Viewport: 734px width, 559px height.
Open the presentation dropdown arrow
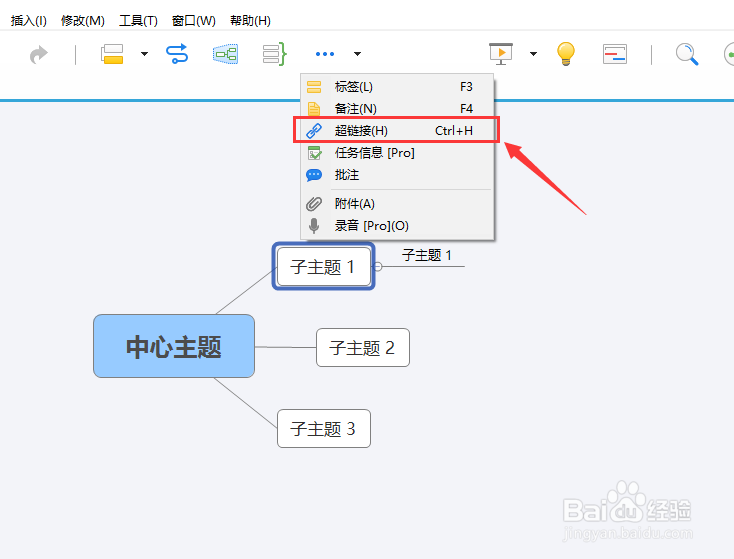533,54
